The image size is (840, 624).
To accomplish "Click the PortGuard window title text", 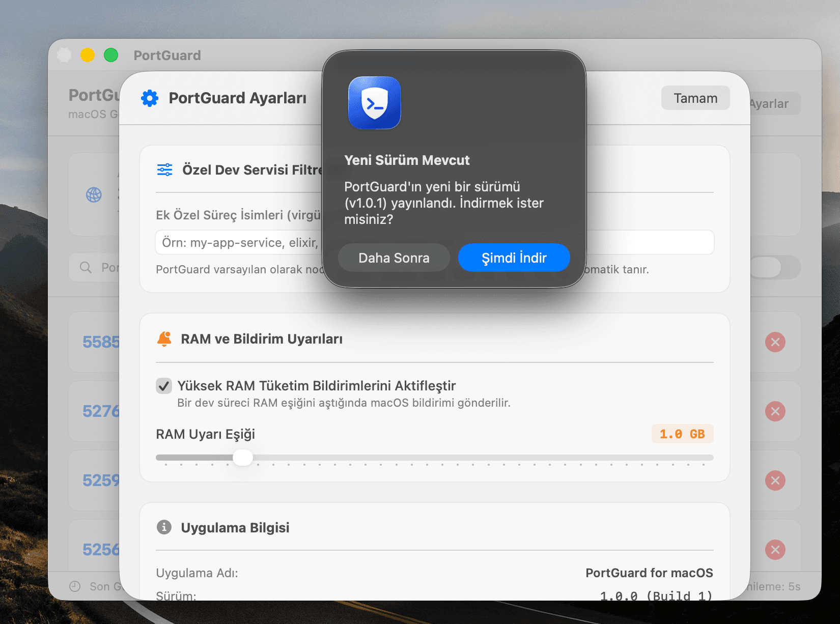I will coord(167,55).
